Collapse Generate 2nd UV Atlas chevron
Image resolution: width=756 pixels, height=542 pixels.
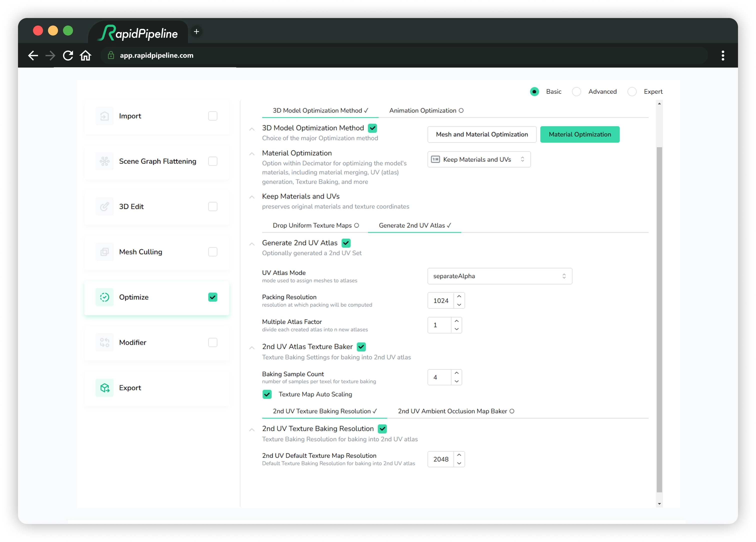point(252,244)
